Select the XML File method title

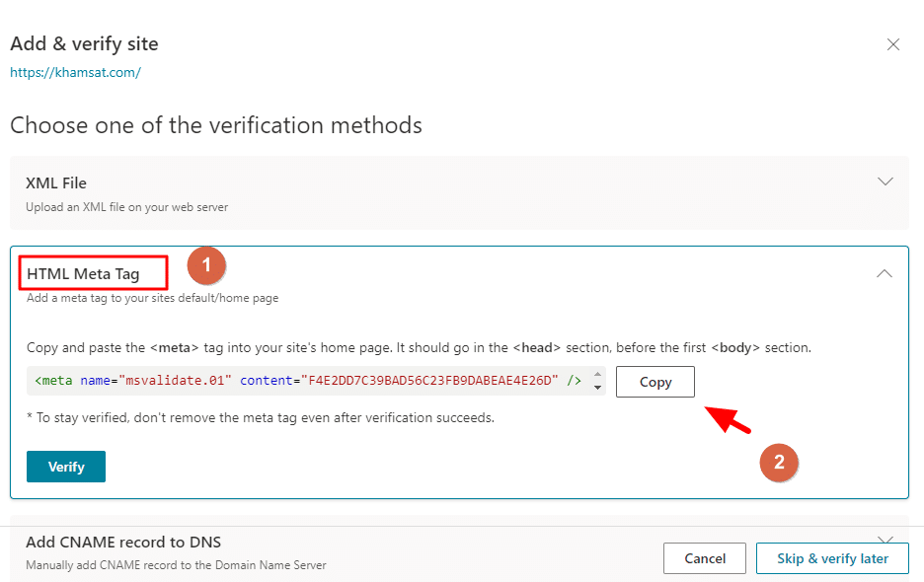click(x=56, y=182)
